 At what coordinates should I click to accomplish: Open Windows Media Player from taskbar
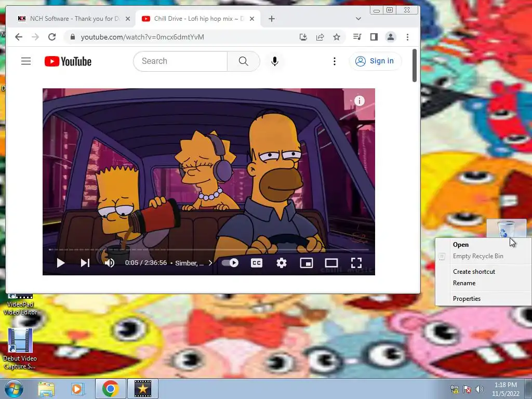[x=78, y=389]
